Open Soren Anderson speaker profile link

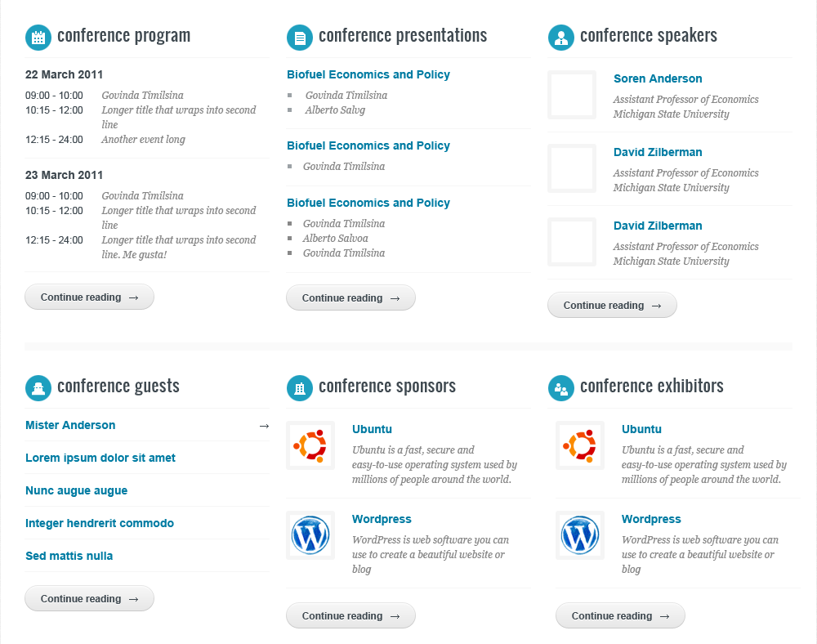(x=658, y=79)
